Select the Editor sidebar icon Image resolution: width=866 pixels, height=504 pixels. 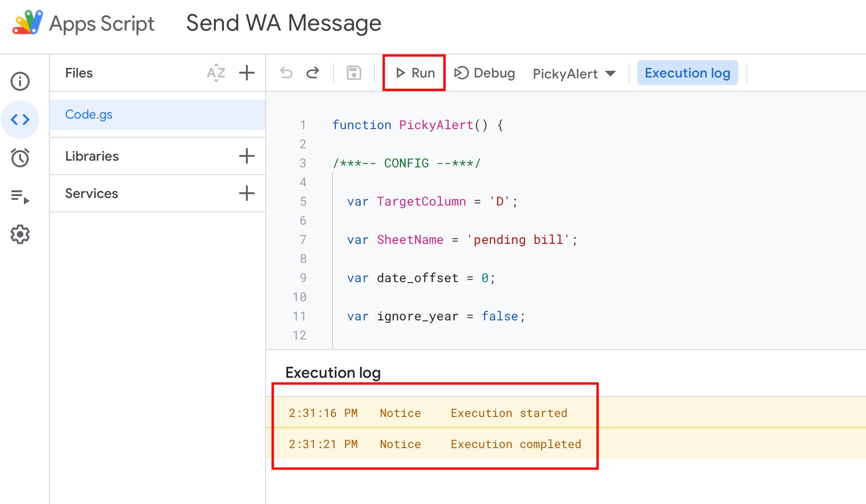[20, 120]
